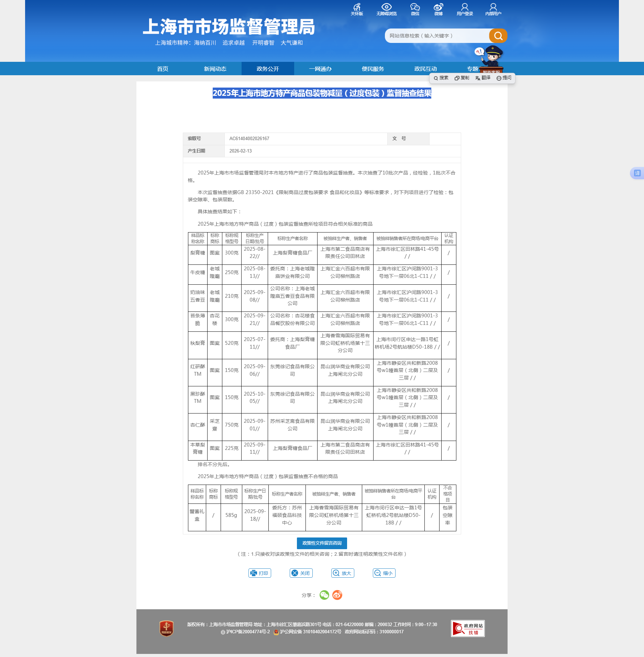Click the 关怀版 accessibility icon
Screen dimensions: 644x657
[x=357, y=9]
